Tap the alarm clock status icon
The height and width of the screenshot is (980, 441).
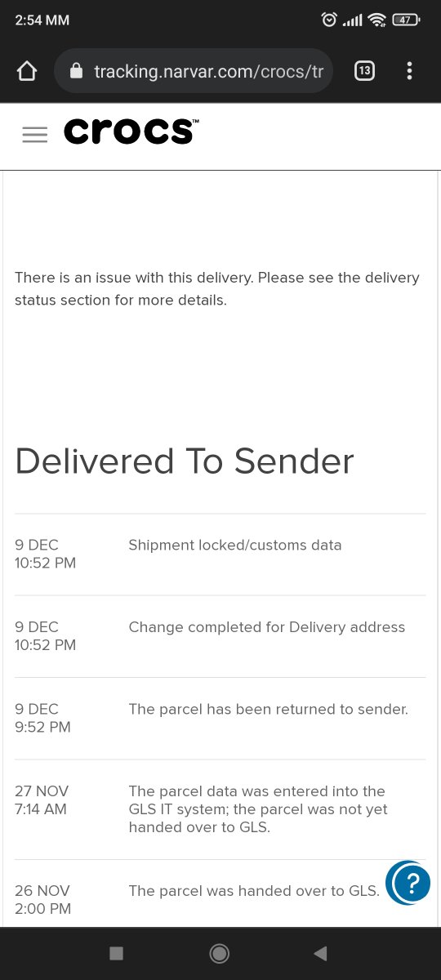[329, 20]
